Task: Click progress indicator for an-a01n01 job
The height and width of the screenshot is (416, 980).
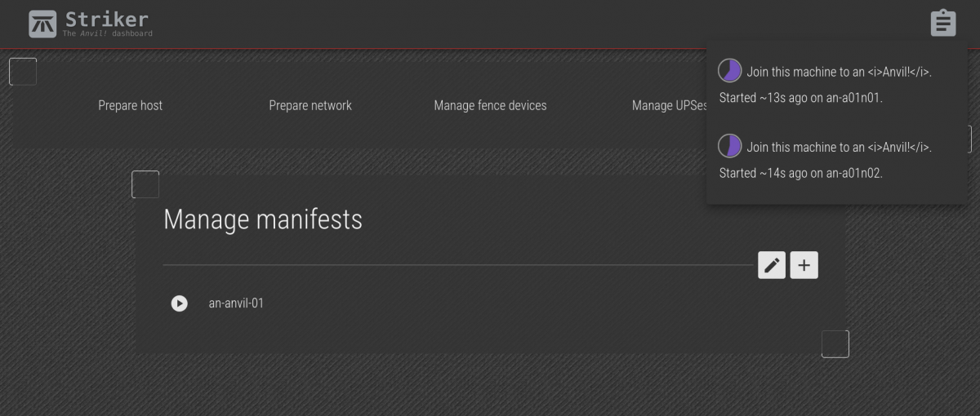Action: pyautogui.click(x=729, y=71)
